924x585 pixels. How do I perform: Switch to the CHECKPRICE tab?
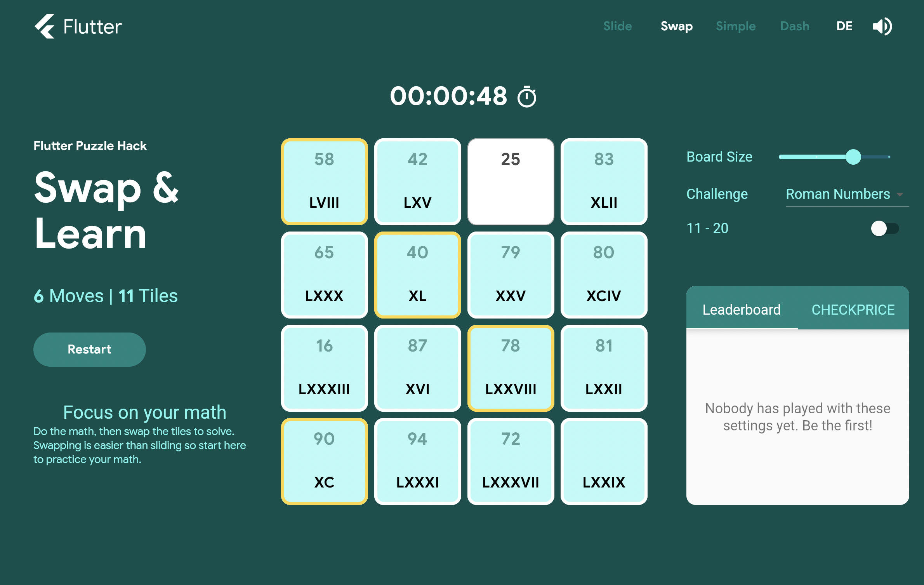(853, 310)
